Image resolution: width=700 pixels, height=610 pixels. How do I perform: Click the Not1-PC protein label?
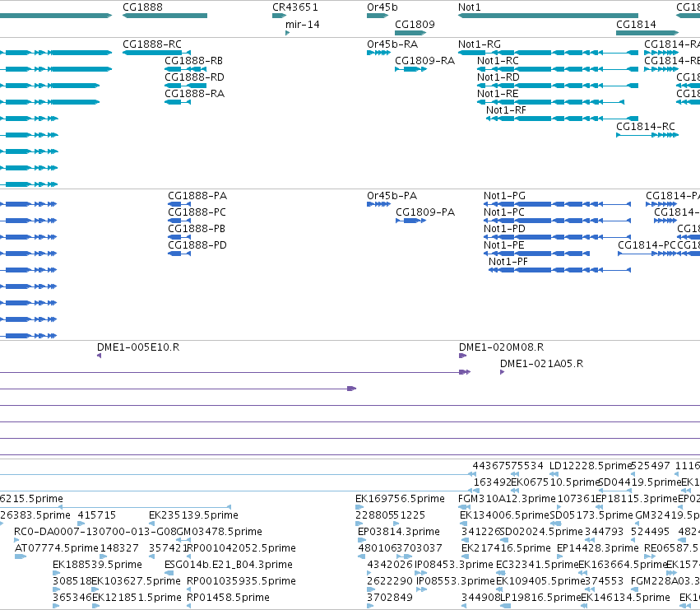point(504,212)
